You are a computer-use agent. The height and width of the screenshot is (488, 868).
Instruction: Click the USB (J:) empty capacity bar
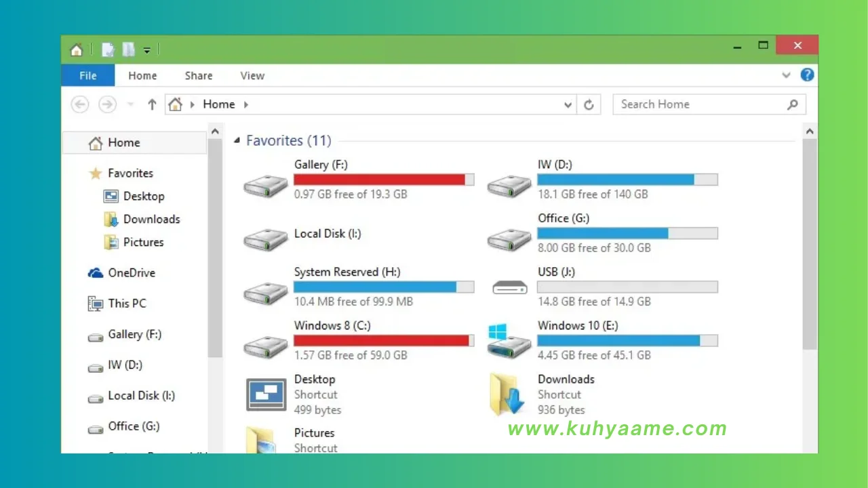tap(627, 287)
